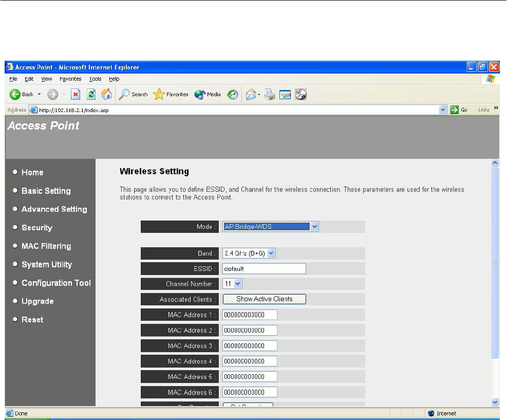
Task: Click the MAC Address 3 field
Action: coord(250,346)
